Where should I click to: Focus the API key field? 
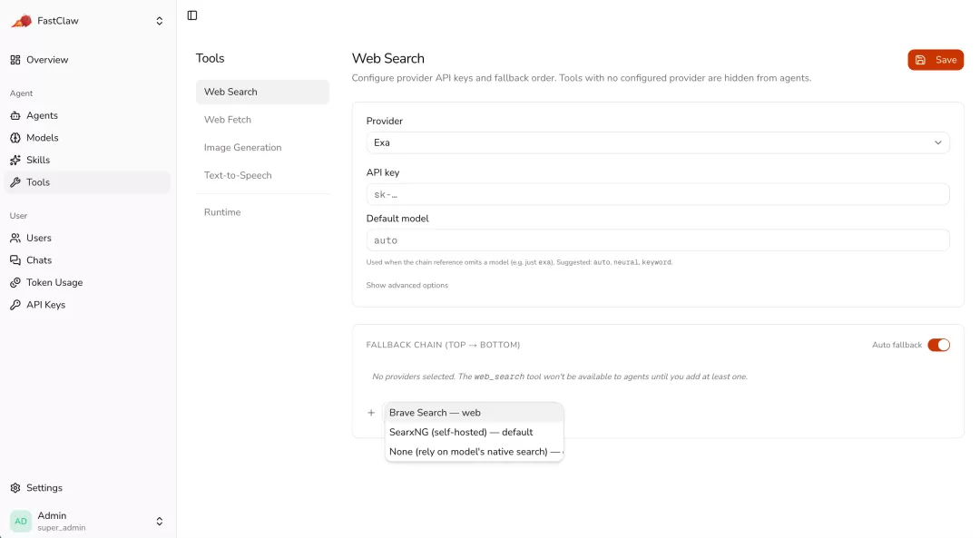point(658,194)
